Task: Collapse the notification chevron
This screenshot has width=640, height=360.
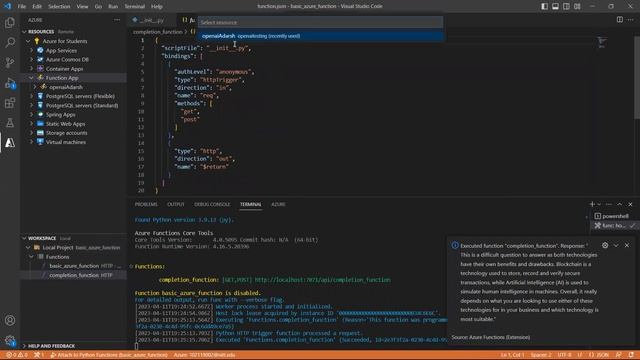Action: coord(616,245)
